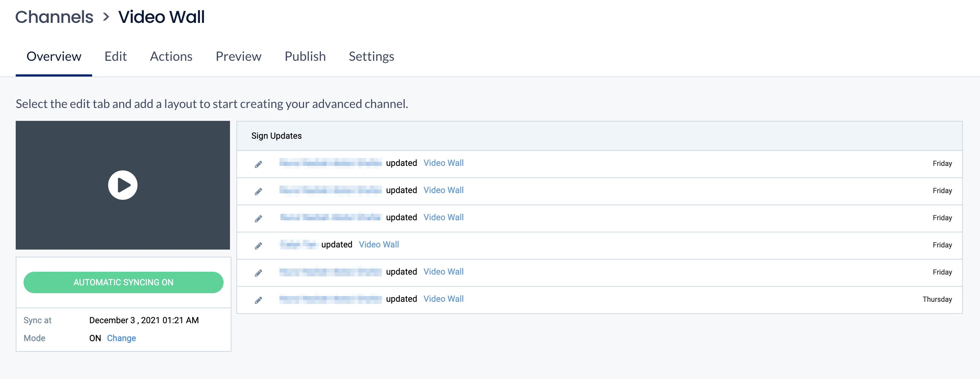Open the Video Wall link in the fifth update row
This screenshot has height=379, width=980.
[x=443, y=272]
